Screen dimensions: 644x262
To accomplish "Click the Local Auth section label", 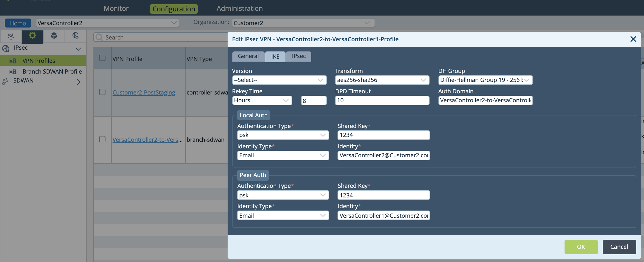I will click(x=254, y=115).
